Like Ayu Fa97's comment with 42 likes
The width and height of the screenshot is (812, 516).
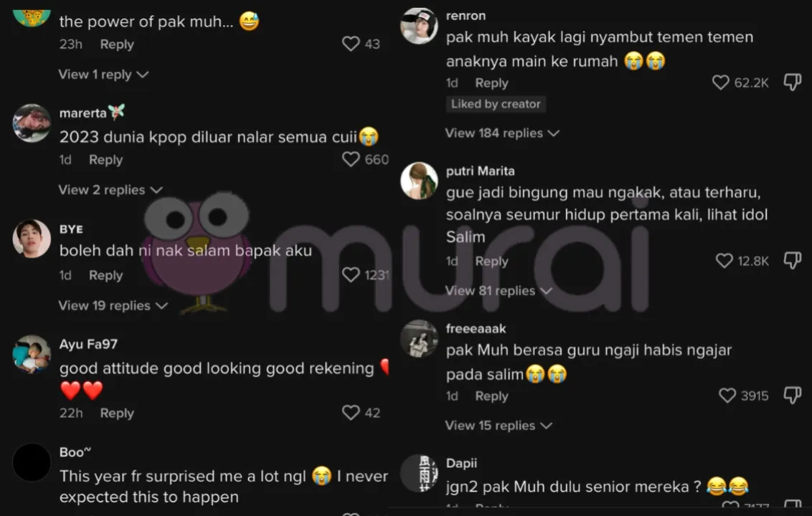(x=351, y=412)
